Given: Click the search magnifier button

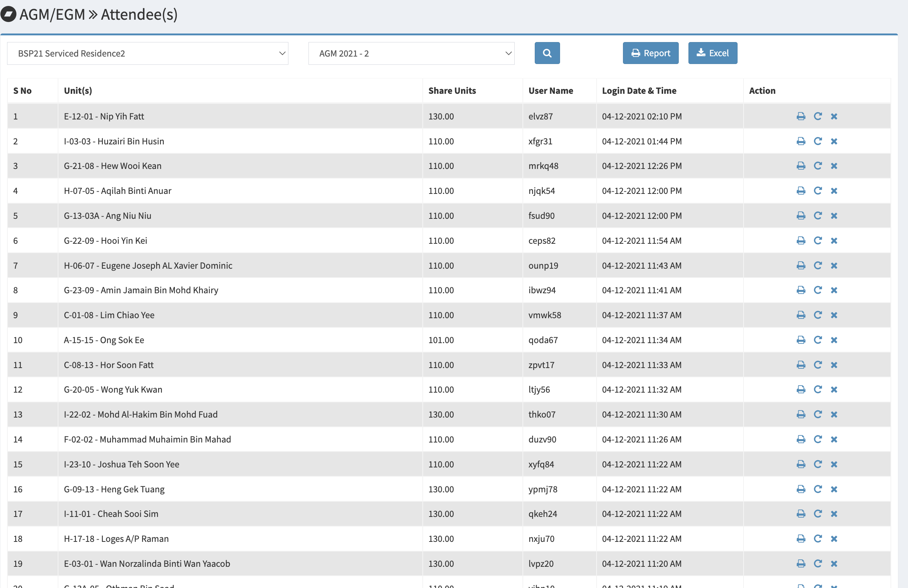Looking at the screenshot, I should point(547,53).
